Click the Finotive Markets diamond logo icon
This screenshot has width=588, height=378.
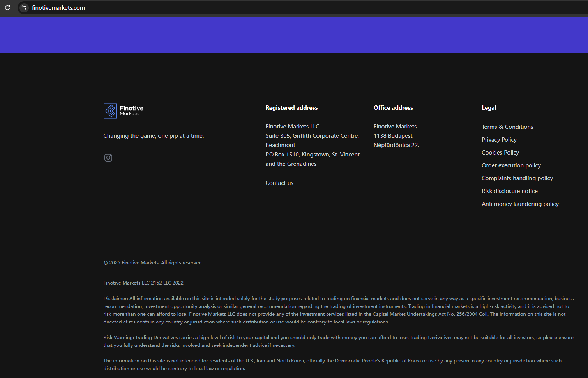click(x=110, y=111)
